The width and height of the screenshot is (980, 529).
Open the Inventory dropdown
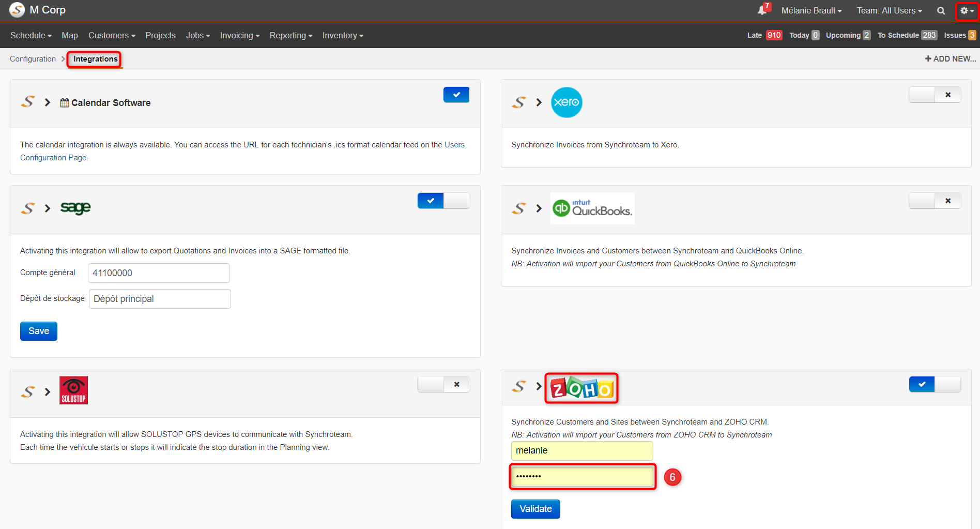point(343,35)
